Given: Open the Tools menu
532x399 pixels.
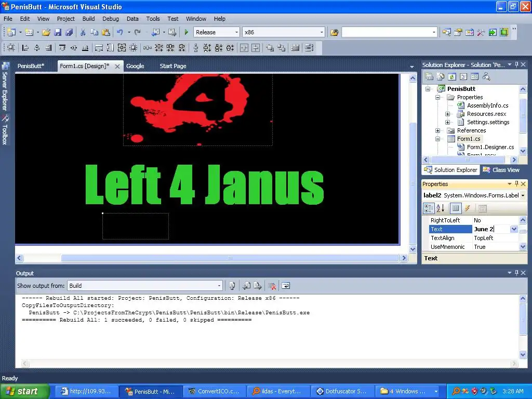Looking at the screenshot, I should pos(153,19).
